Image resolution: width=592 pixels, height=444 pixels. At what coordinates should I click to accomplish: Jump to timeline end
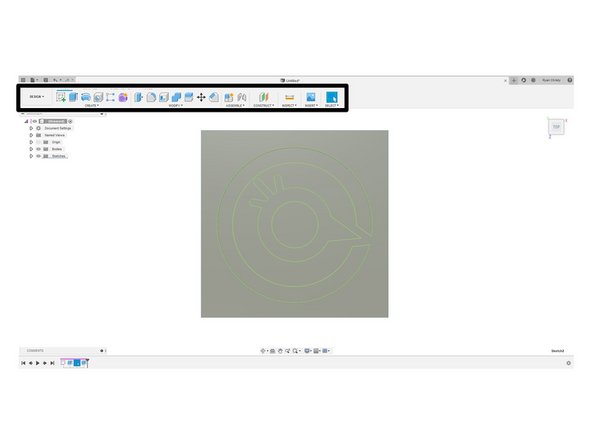(52, 363)
